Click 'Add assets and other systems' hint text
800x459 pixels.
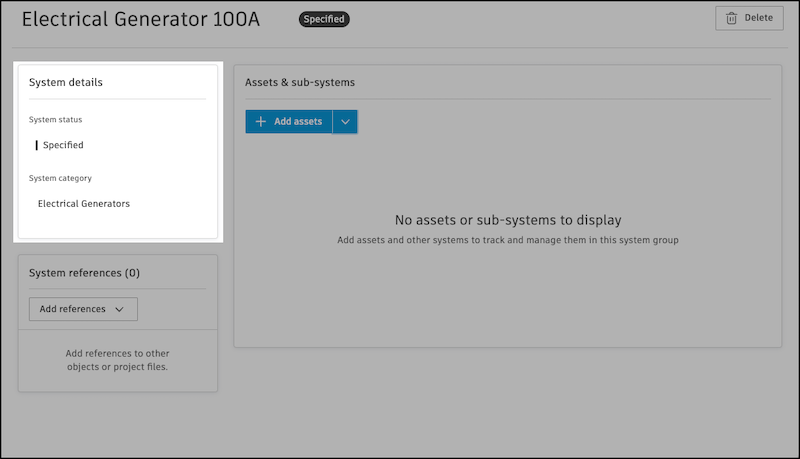pyautogui.click(x=508, y=240)
